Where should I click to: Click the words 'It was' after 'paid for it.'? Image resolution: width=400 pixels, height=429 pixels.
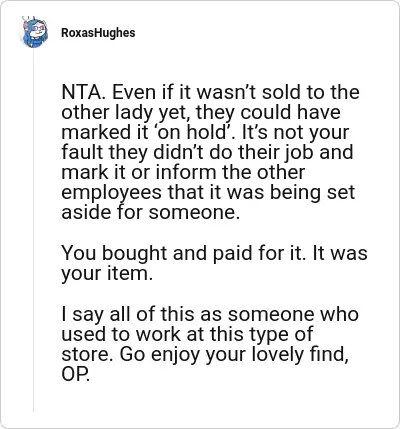pyautogui.click(x=340, y=253)
